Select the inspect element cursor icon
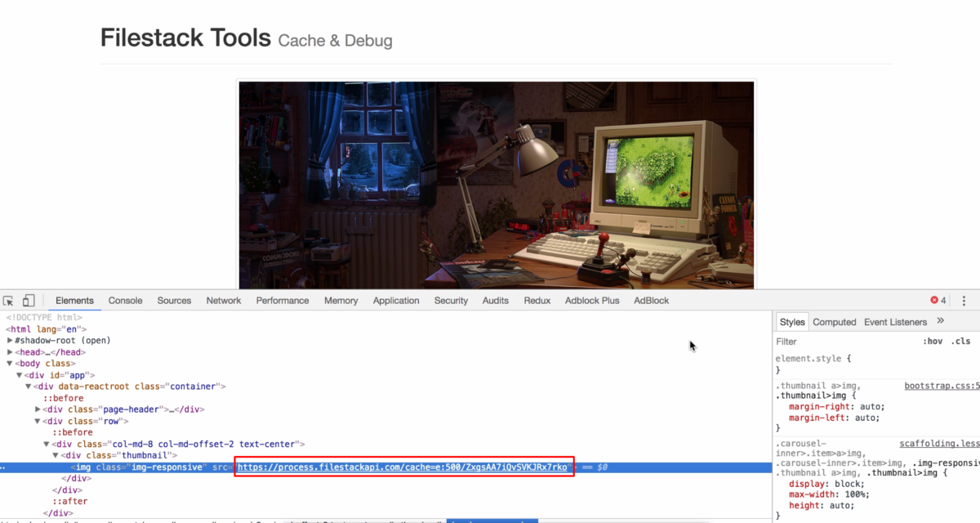980x523 pixels. [x=9, y=300]
